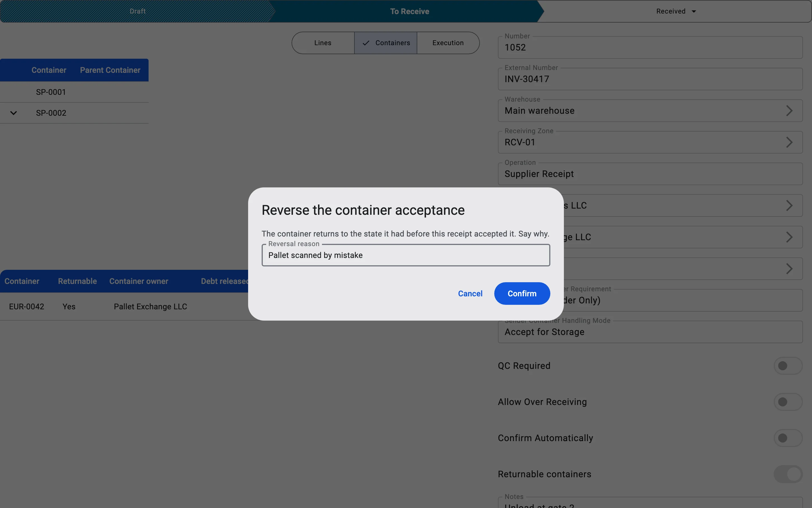This screenshot has width=812, height=508.
Task: Toggle Allow Over Receiving switch
Action: pyautogui.click(x=788, y=402)
